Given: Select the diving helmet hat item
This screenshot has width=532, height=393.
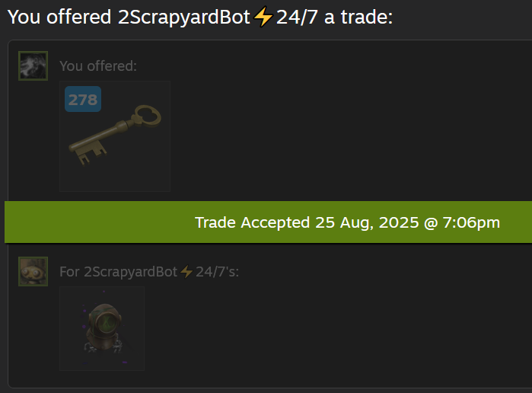Looking at the screenshot, I should coord(102,328).
